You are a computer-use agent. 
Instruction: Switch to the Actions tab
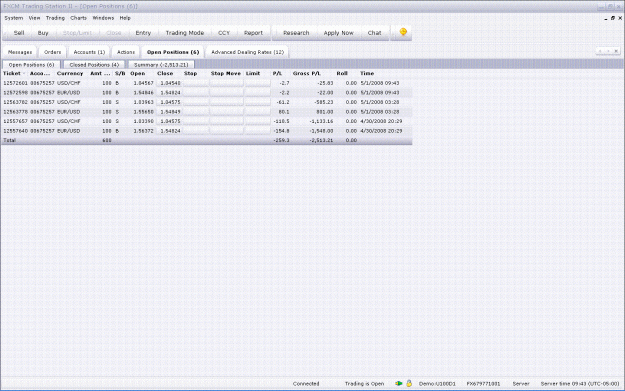click(x=126, y=52)
